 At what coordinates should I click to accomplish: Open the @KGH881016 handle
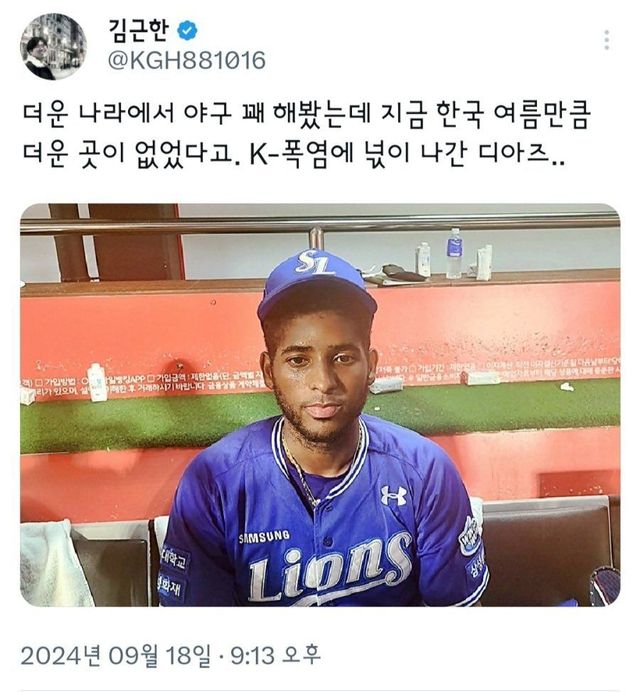[187, 60]
